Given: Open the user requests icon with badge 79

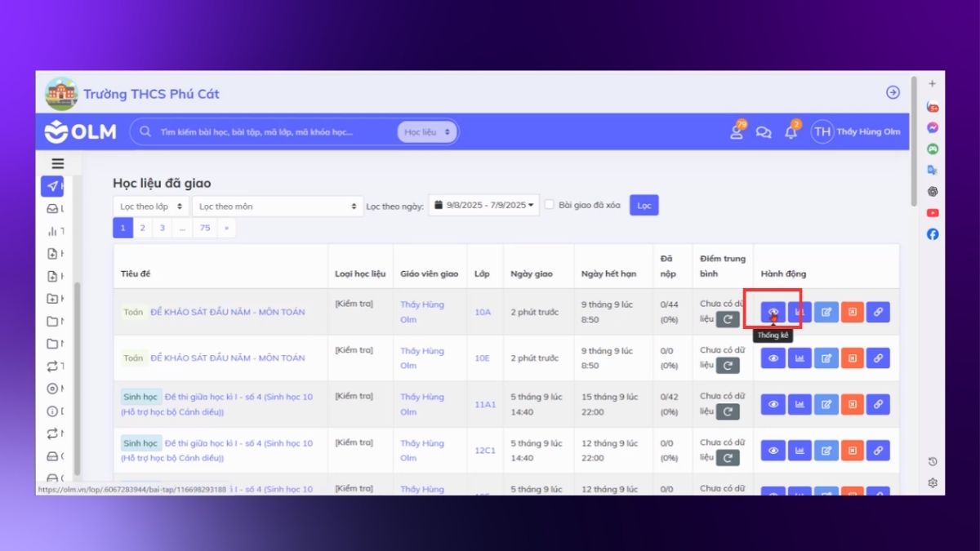Looking at the screenshot, I should click(x=737, y=131).
